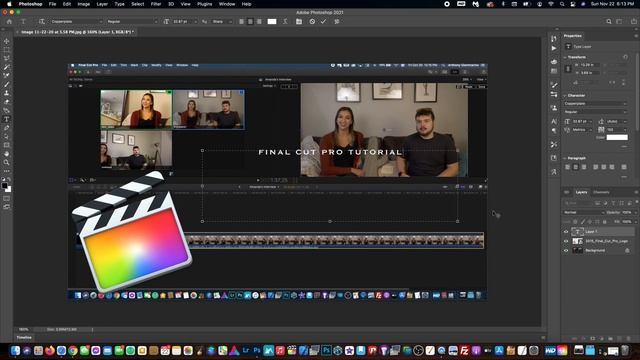Image resolution: width=640 pixels, height=360 pixels.
Task: Click the lock icon on Background layer
Action: pos(627,250)
